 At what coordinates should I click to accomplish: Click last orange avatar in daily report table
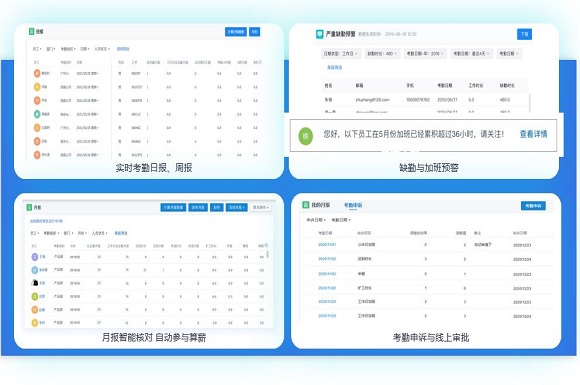click(37, 155)
